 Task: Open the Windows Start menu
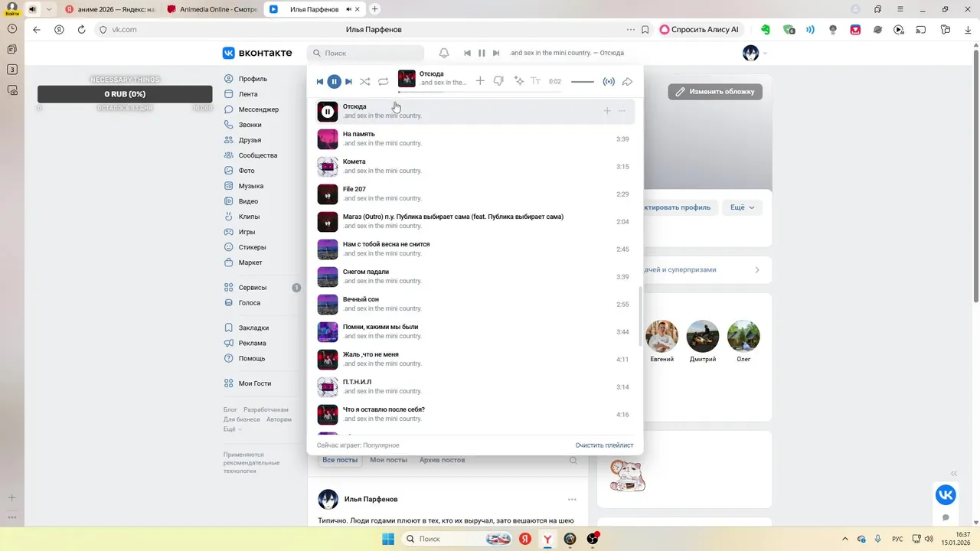[x=388, y=539]
